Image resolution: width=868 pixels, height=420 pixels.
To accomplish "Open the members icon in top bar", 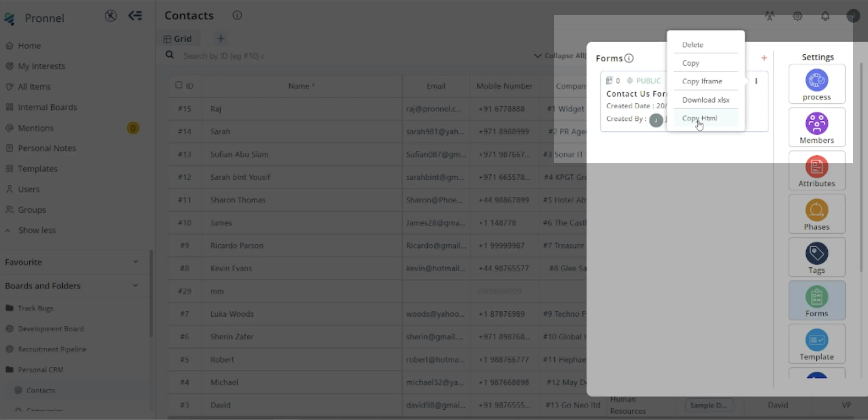I will (770, 16).
